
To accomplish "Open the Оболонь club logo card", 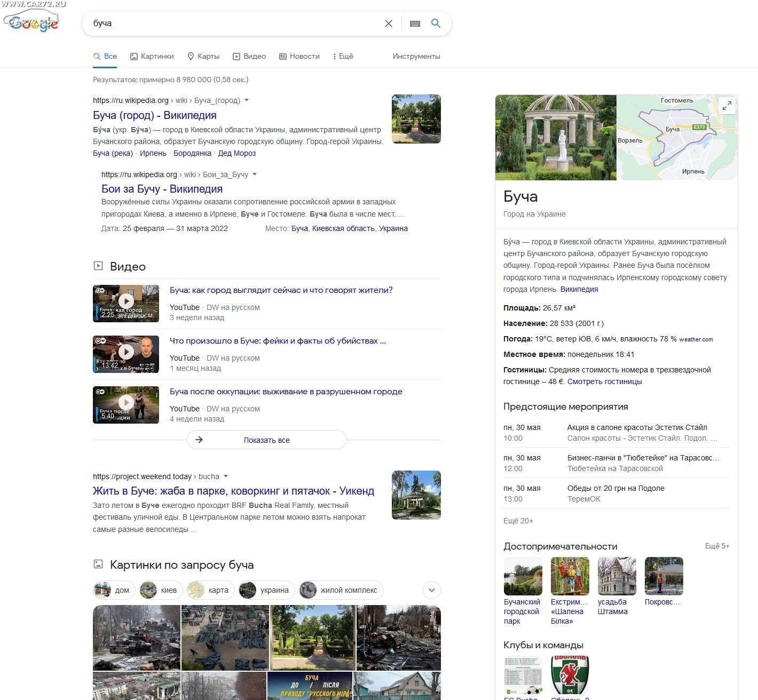I will [x=570, y=678].
